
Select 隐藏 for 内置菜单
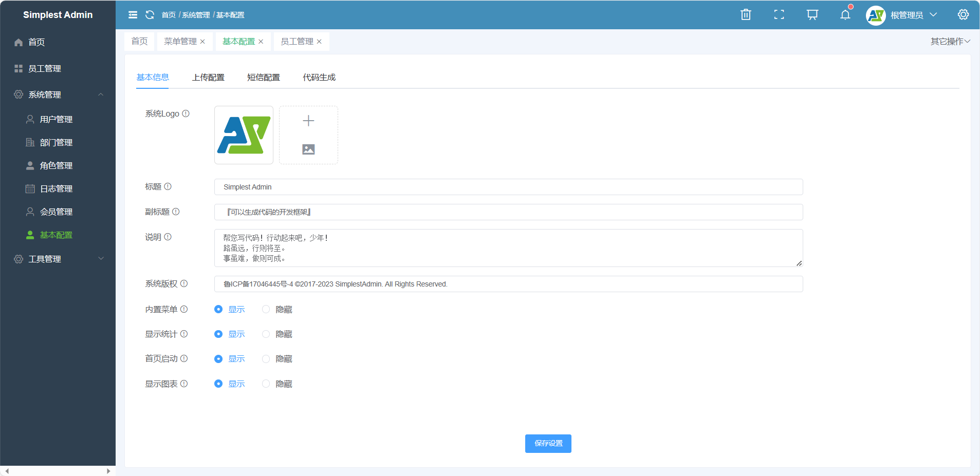[x=266, y=309]
